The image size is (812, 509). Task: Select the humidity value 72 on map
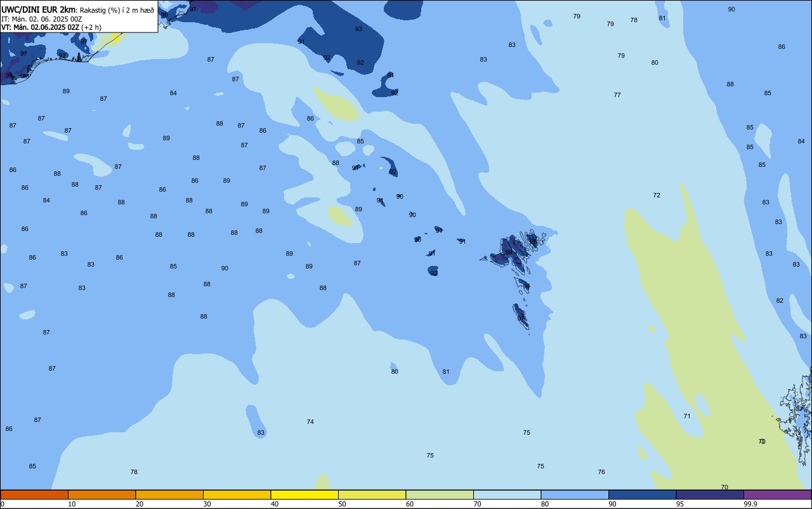pos(657,195)
